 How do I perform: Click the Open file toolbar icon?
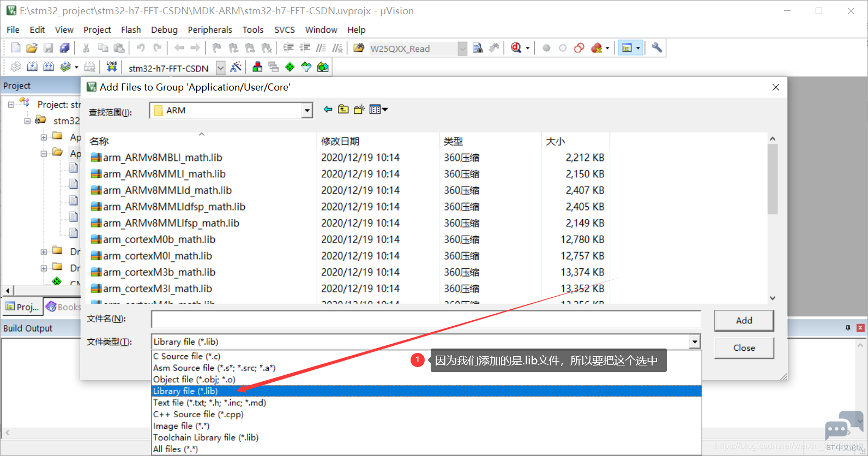click(x=32, y=48)
